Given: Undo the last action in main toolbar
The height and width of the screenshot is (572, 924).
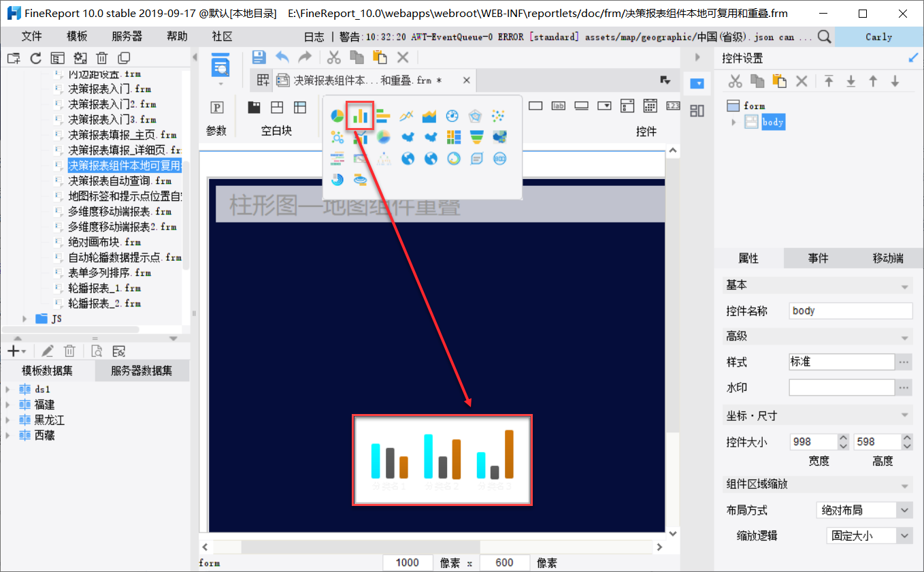Looking at the screenshot, I should (x=282, y=58).
